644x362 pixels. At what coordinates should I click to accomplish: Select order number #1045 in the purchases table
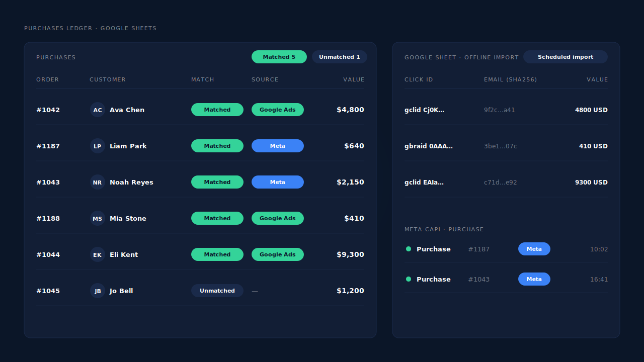point(48,291)
